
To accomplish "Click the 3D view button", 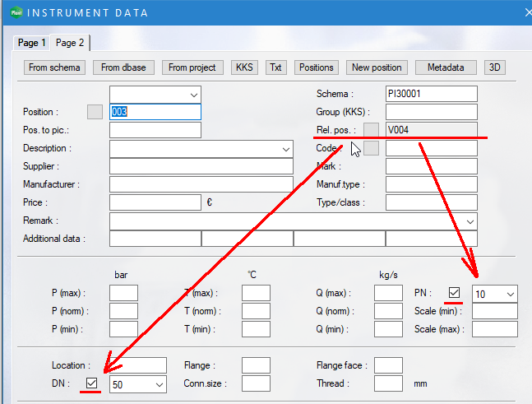I will coord(494,67).
